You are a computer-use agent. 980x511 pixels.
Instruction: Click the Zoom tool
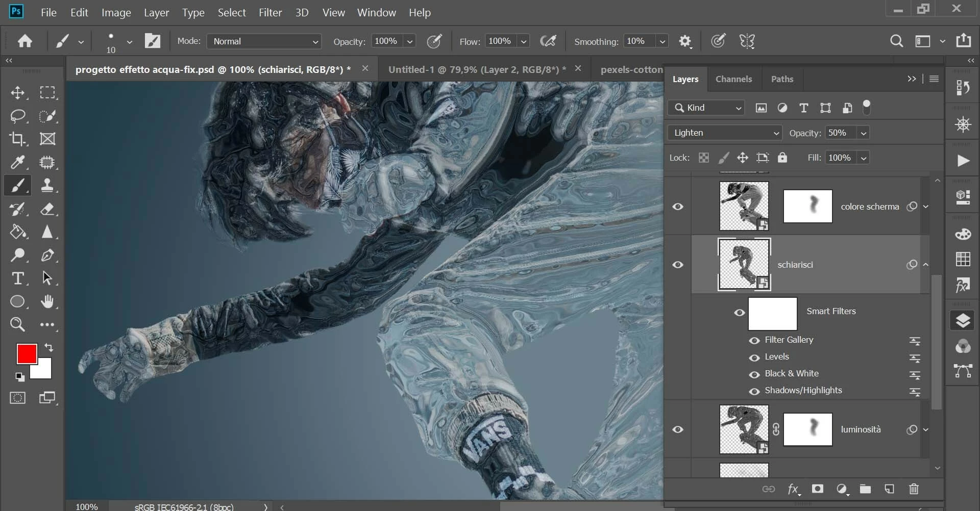point(17,324)
